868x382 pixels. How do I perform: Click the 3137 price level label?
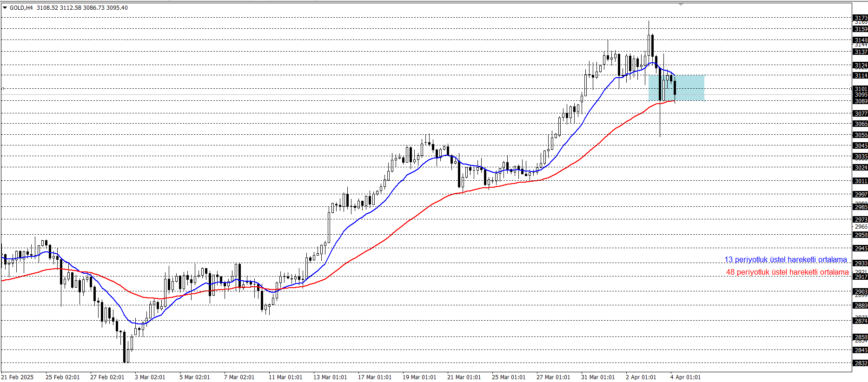861,52
